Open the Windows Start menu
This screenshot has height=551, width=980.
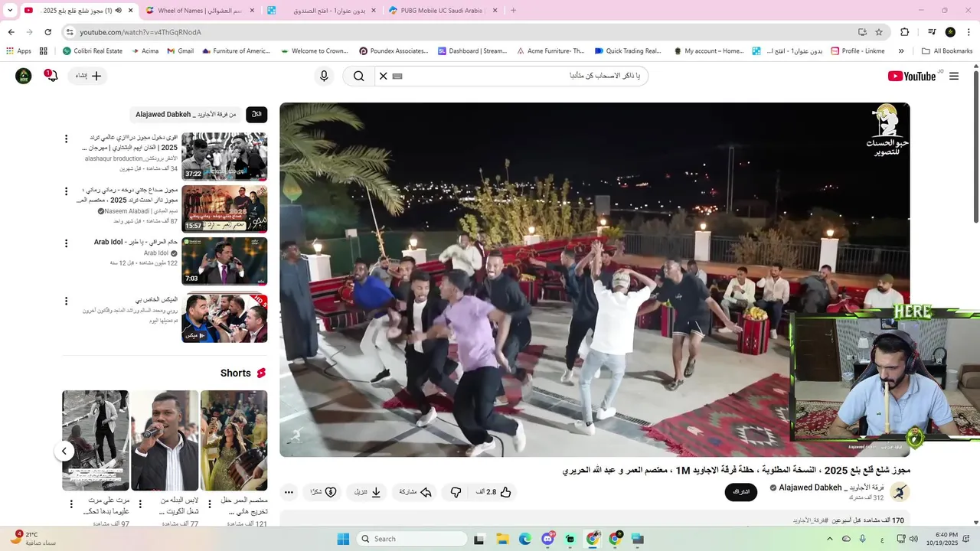[342, 539]
